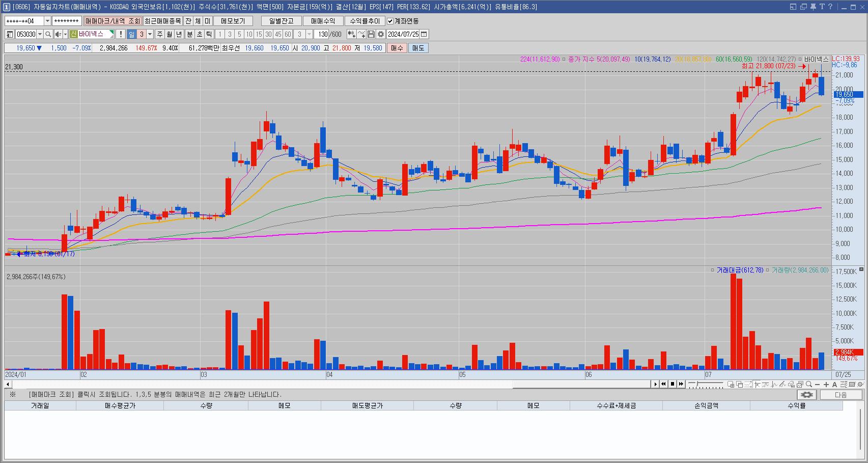Click the chart zoom magnifier icon

point(809,384)
